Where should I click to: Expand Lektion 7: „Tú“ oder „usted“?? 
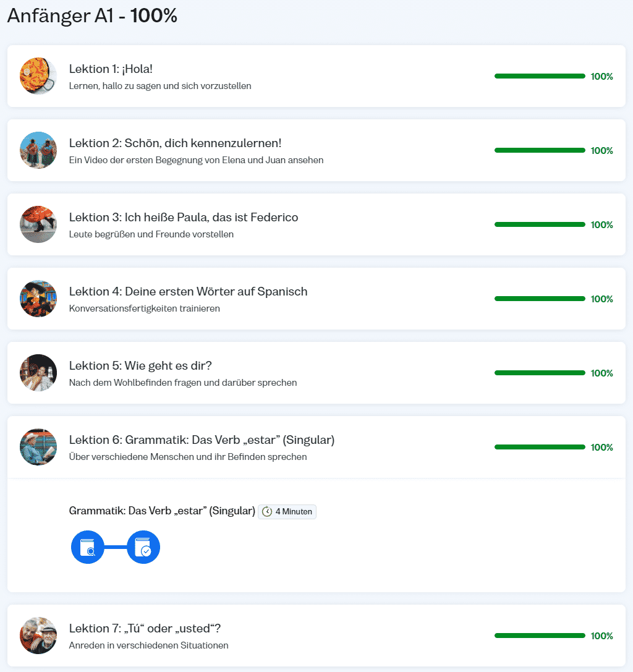point(145,629)
